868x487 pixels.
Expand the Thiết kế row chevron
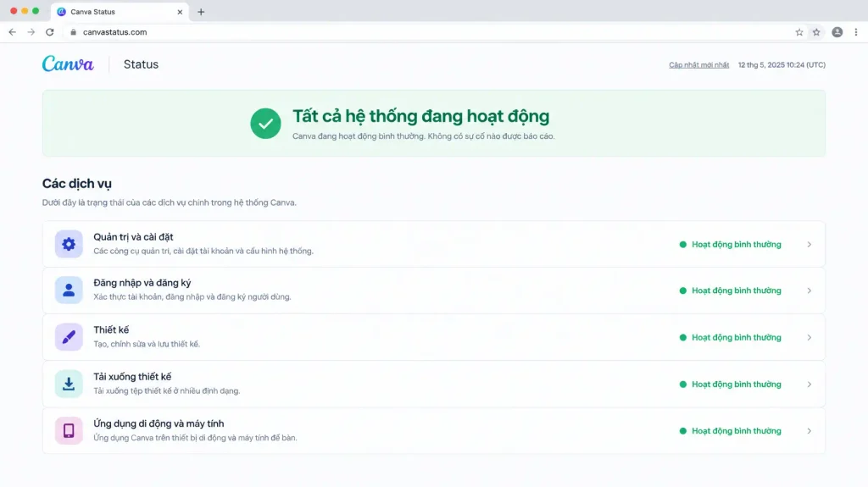[810, 338]
